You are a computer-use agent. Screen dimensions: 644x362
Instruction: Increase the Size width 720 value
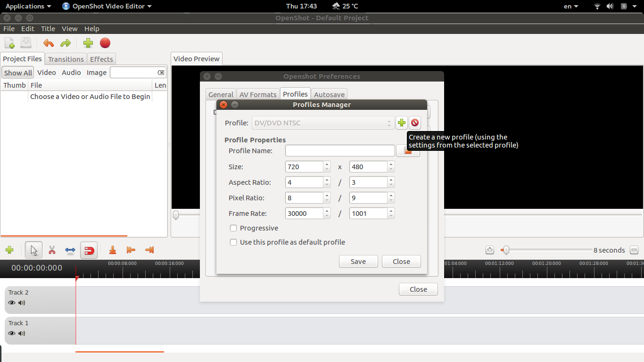[327, 165]
